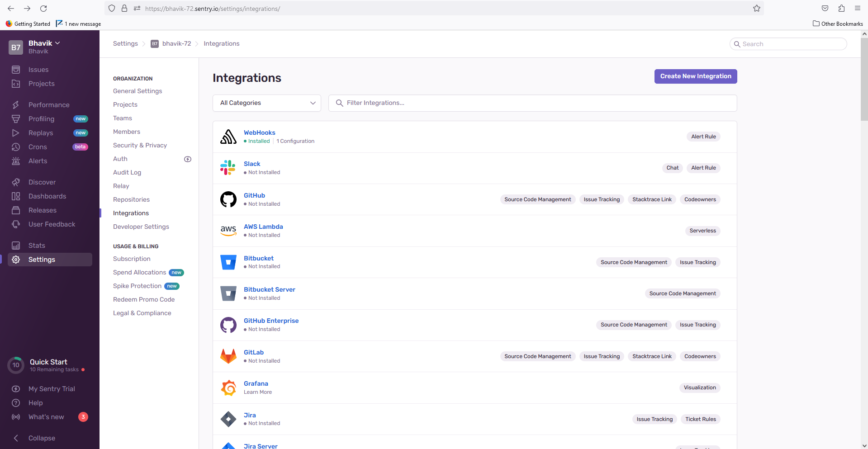Open the Issues sidebar icon
This screenshot has width=868, height=449.
pos(16,70)
